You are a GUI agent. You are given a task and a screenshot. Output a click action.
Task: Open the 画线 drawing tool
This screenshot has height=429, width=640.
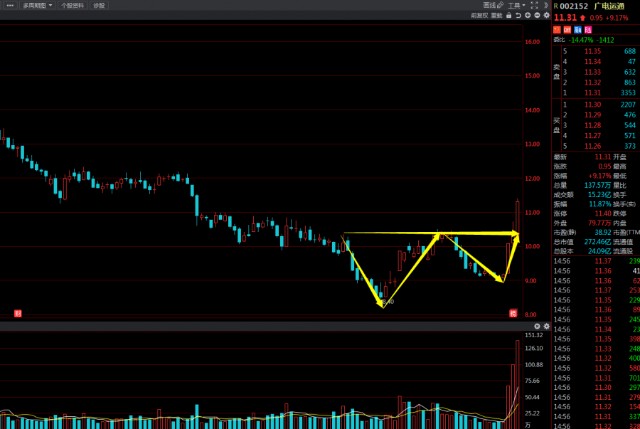[488, 5]
